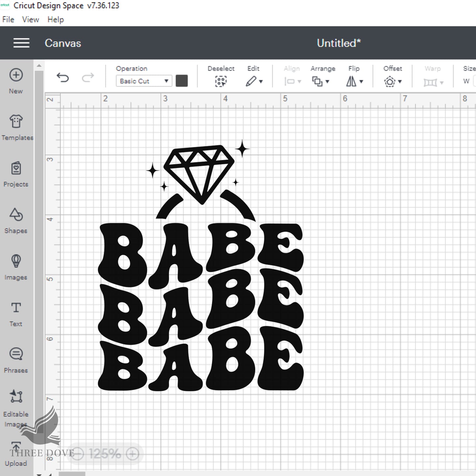Open the Images library

pyautogui.click(x=16, y=267)
